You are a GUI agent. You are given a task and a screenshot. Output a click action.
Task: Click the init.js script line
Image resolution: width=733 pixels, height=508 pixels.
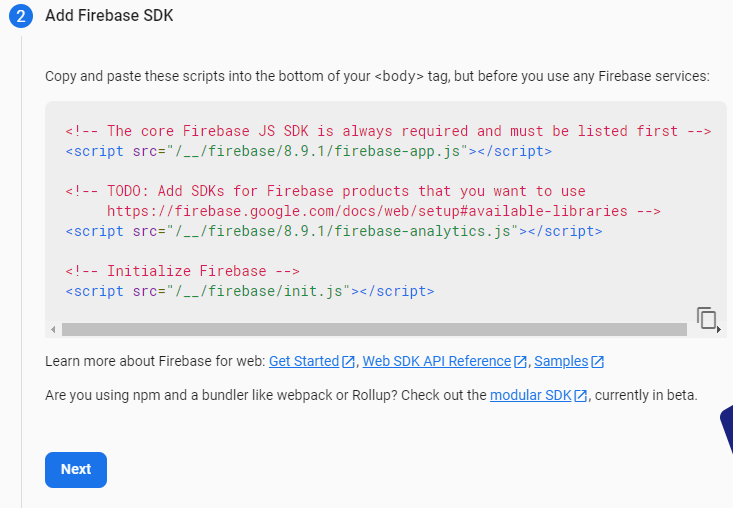coord(250,291)
